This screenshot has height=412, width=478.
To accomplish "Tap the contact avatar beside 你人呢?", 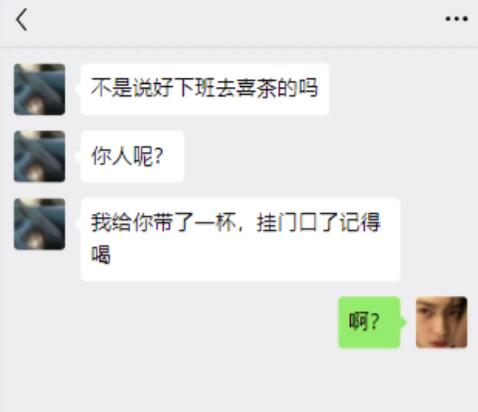I will click(39, 156).
